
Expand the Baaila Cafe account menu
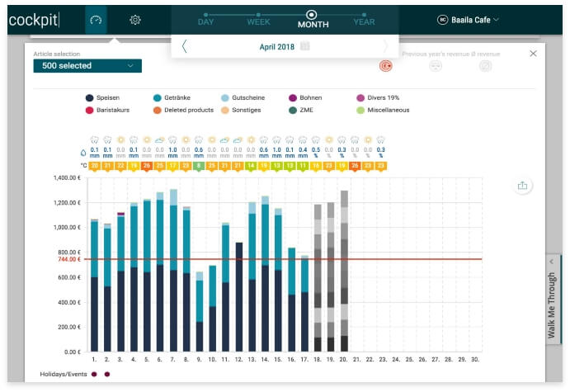[469, 19]
